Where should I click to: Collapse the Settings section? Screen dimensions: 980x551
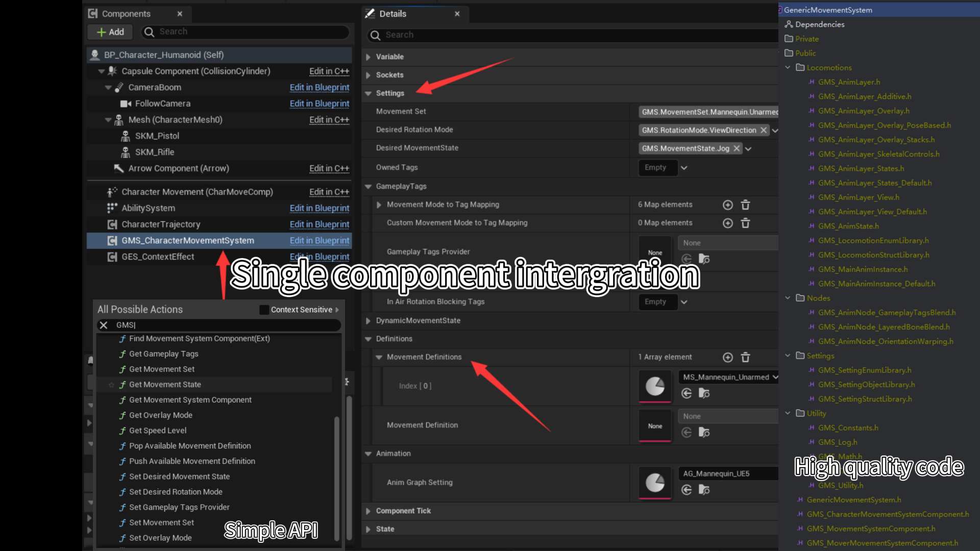pos(368,93)
